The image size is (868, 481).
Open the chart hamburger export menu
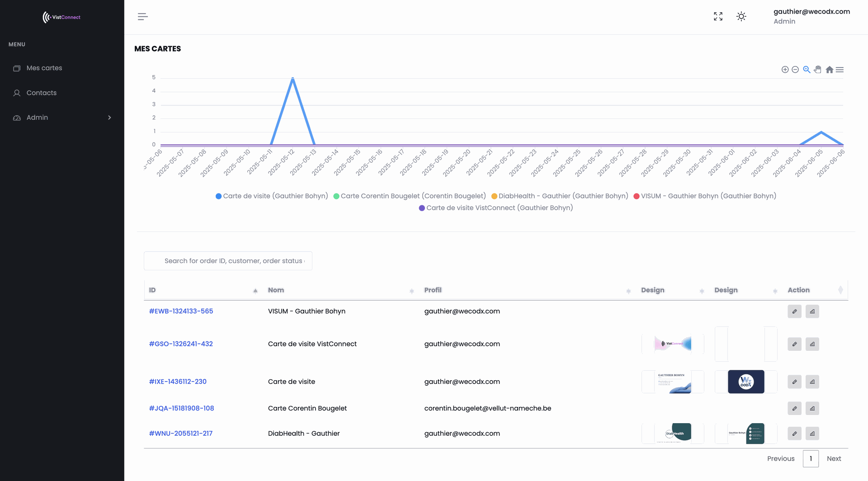click(x=840, y=70)
